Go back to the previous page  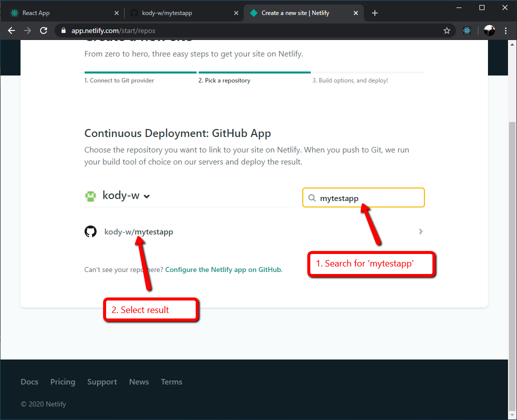point(12,30)
